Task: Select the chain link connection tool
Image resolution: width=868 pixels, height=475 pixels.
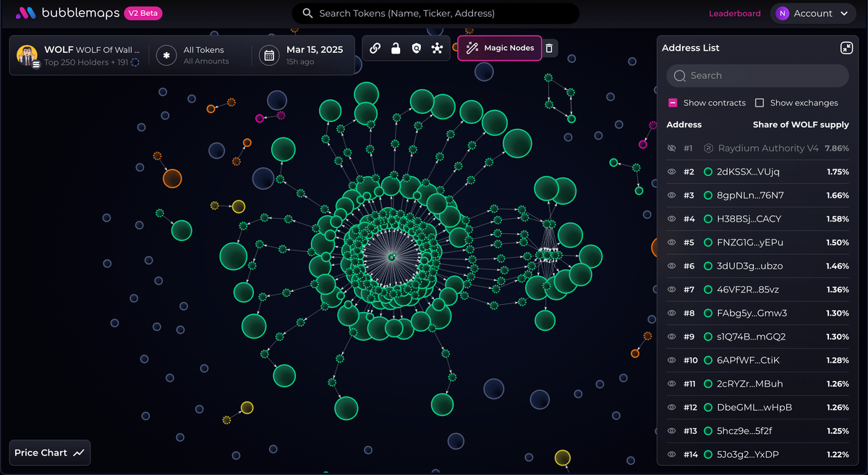Action: [375, 48]
